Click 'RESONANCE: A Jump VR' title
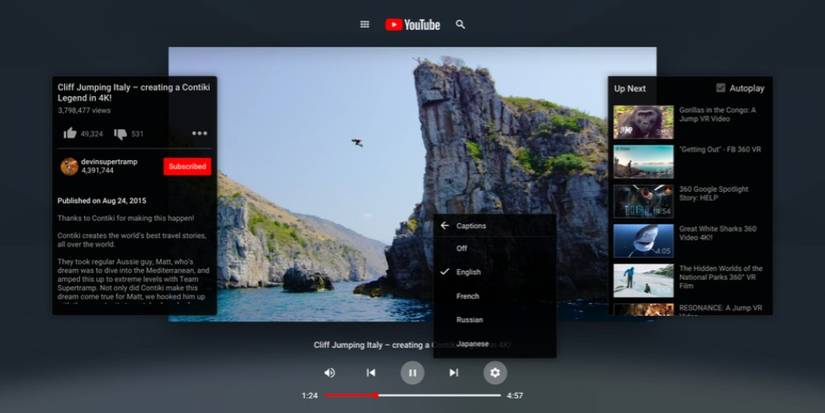Screen dimensions: 825x413 click(720, 308)
